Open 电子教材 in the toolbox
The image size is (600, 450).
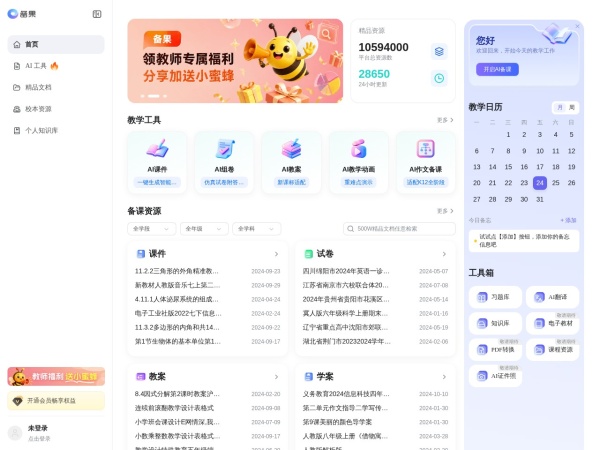point(552,323)
